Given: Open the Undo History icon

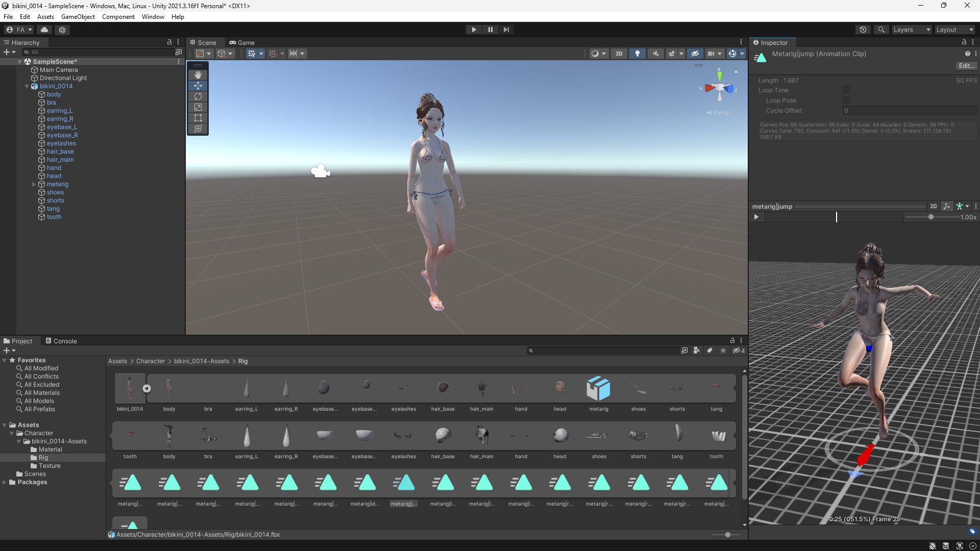Looking at the screenshot, I should tap(863, 30).
